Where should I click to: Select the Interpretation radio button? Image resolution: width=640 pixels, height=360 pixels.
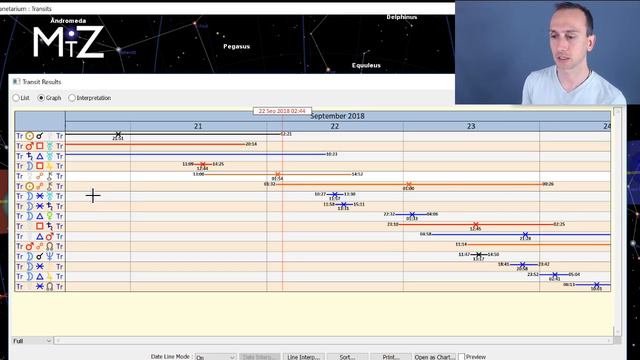click(72, 98)
